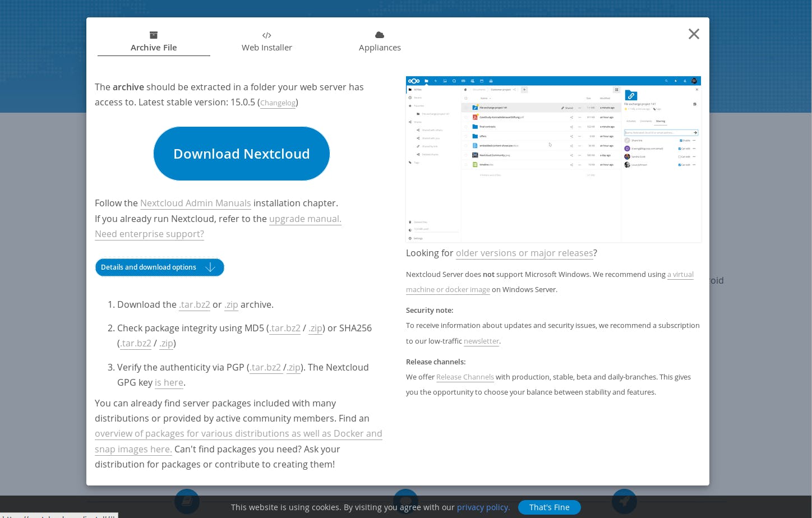Open the privacy policy link
This screenshot has width=812, height=518.
483,507
